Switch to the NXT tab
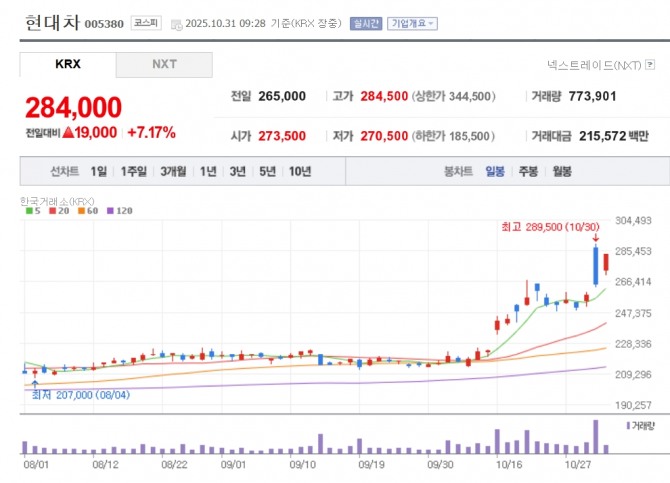670x483 pixels. click(164, 64)
